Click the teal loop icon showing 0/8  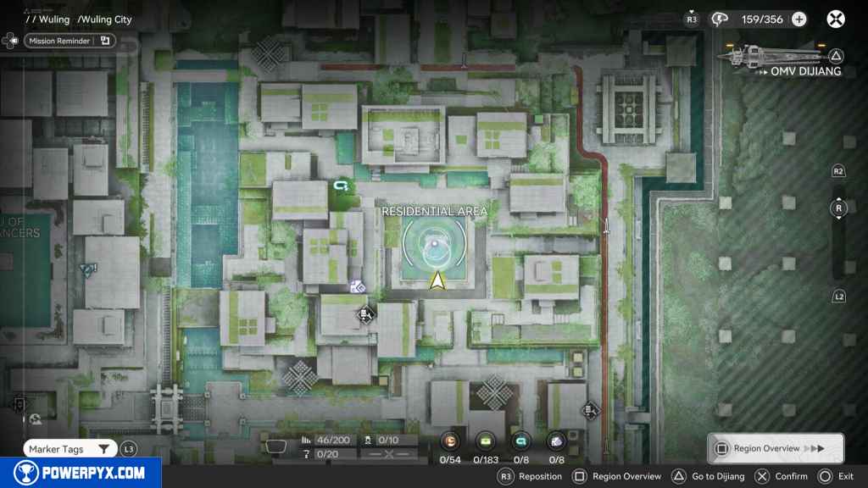(x=521, y=441)
